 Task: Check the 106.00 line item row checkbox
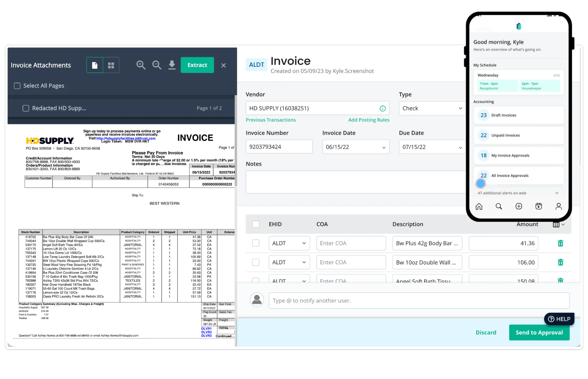256,262
